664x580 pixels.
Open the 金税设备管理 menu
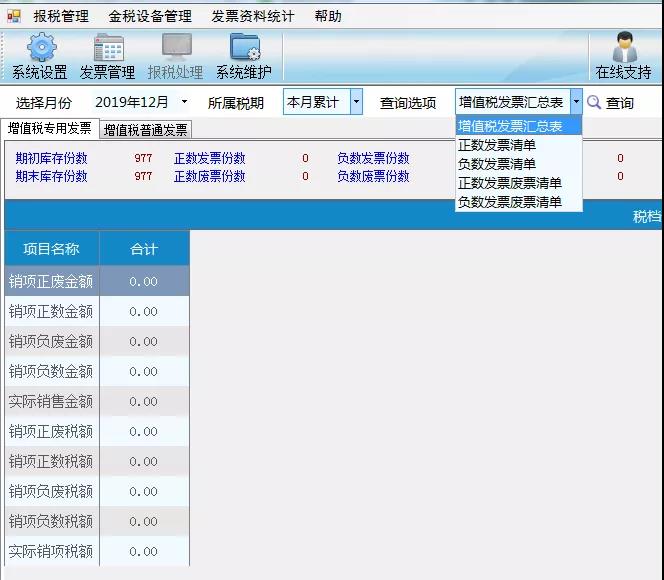click(x=150, y=16)
